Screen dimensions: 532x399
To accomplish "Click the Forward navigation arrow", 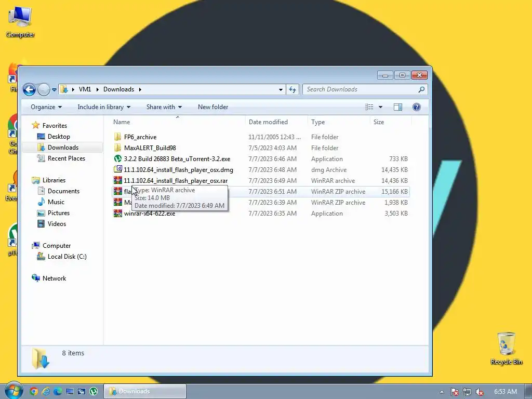I will pyautogui.click(x=44, y=89).
